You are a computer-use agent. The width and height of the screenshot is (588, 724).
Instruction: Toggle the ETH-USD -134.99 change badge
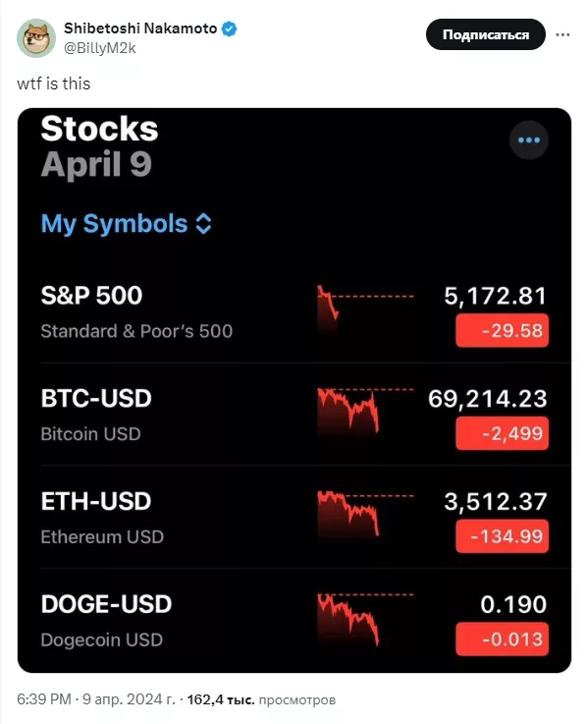tap(503, 536)
